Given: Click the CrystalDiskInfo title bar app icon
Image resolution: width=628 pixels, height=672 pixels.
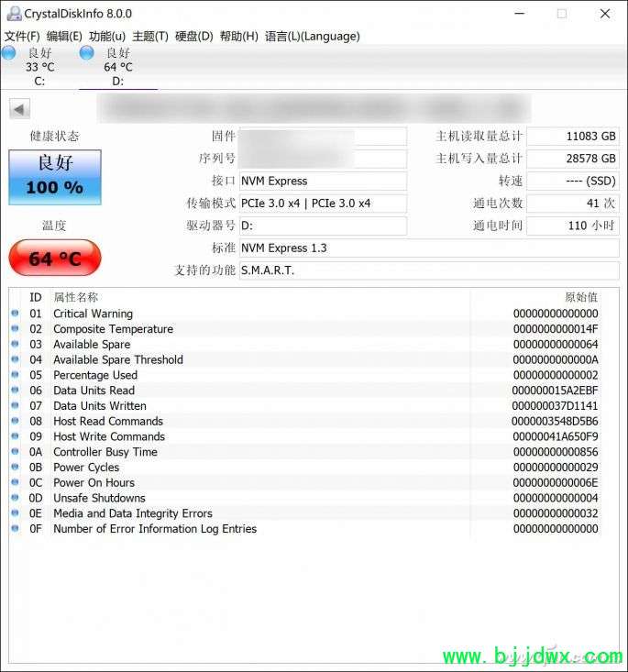Looking at the screenshot, I should [x=14, y=14].
